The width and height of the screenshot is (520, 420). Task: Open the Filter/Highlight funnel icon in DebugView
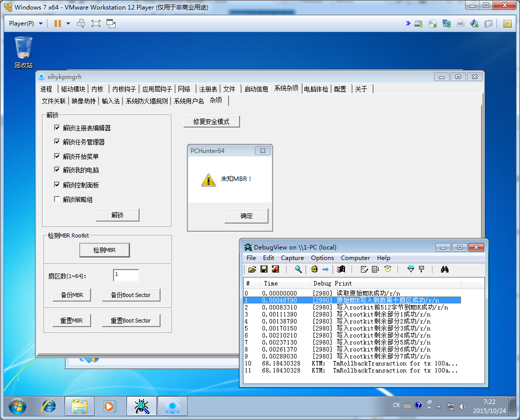[x=410, y=269]
